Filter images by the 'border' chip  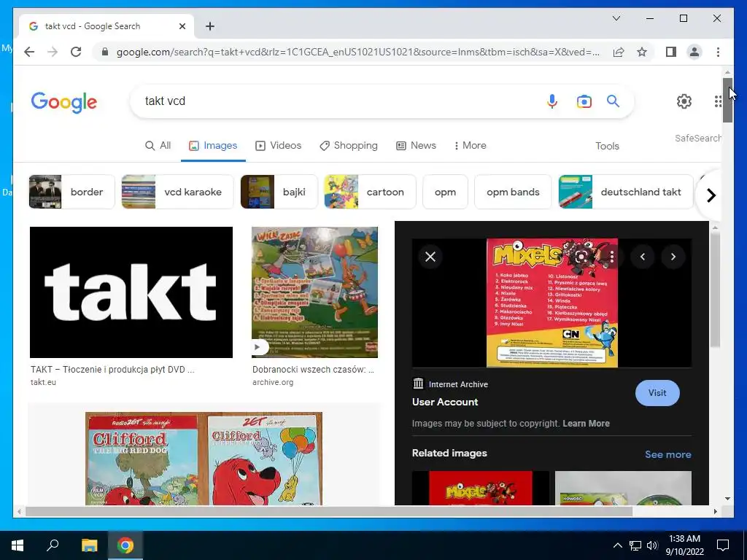[72, 192]
